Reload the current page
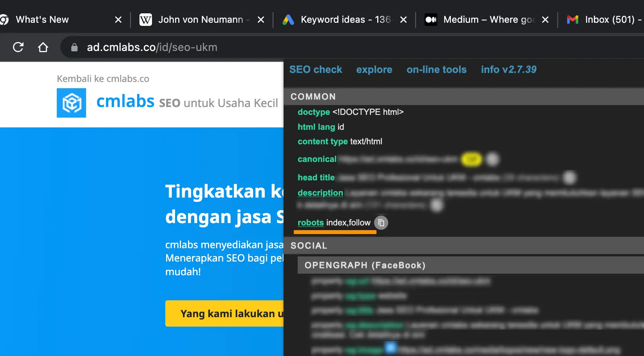644x356 pixels. point(18,47)
